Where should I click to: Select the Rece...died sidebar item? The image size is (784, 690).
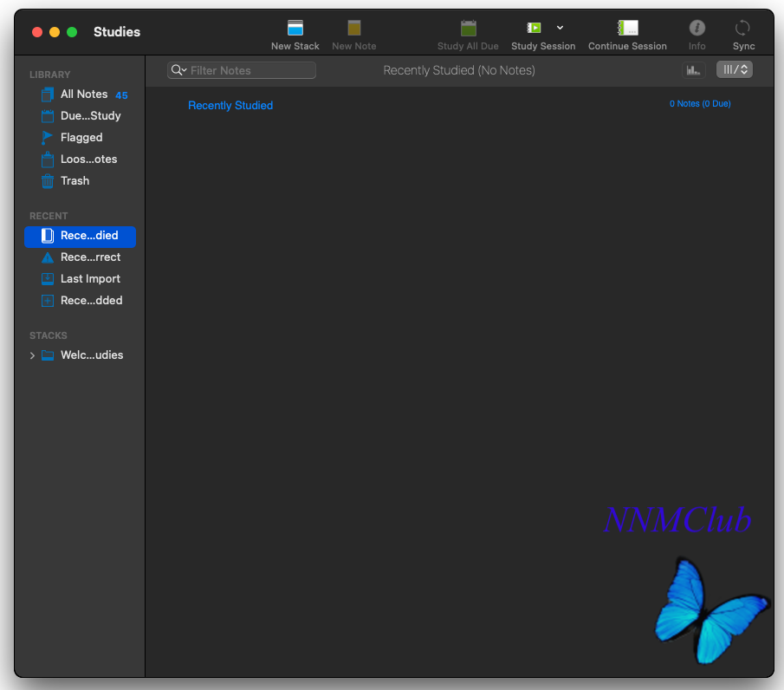(x=80, y=236)
